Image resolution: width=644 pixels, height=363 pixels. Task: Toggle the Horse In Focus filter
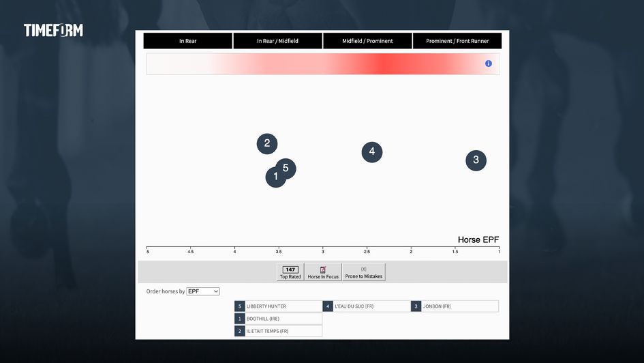(323, 272)
